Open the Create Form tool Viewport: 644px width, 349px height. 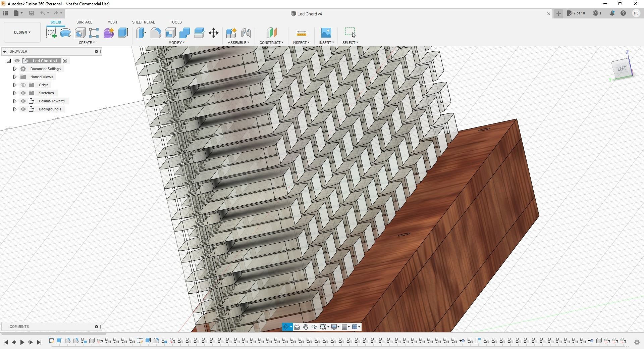pyautogui.click(x=108, y=33)
